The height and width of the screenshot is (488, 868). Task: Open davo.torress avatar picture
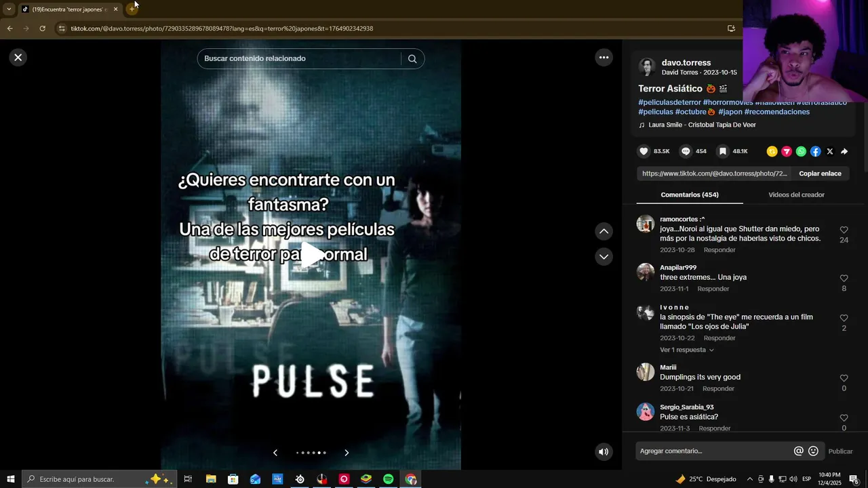coord(647,66)
